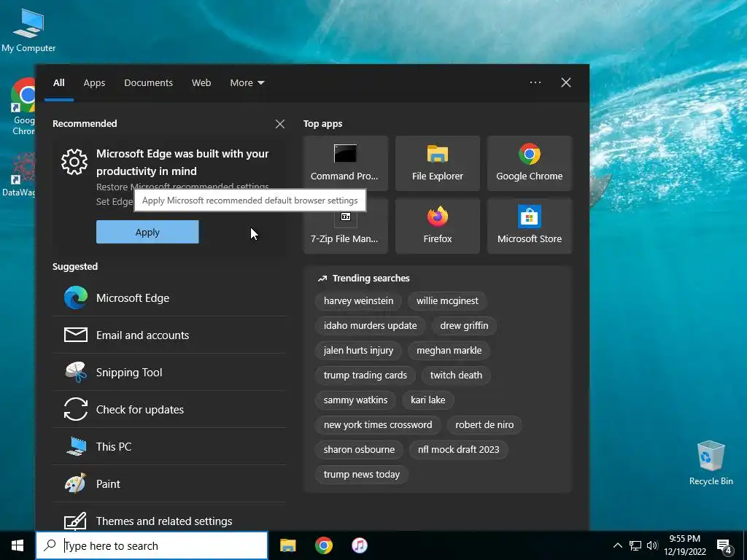747x560 pixels.
Task: Open iTunes music icon on taskbar
Action: (360, 545)
